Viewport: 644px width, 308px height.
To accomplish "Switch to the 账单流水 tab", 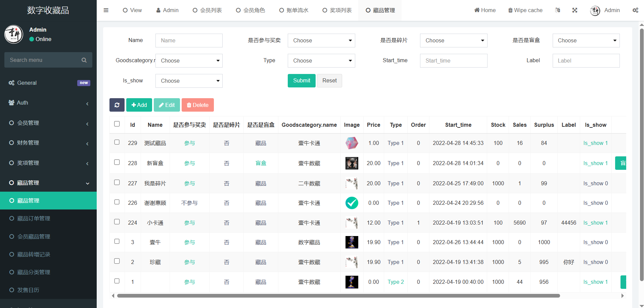I will [x=294, y=10].
